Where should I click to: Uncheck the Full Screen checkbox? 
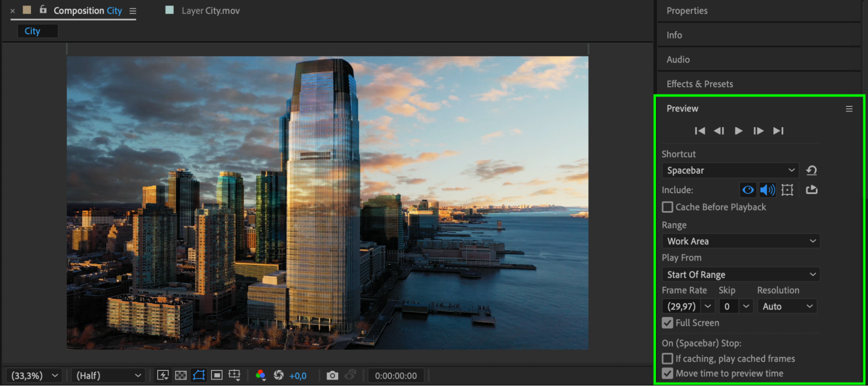click(x=667, y=323)
